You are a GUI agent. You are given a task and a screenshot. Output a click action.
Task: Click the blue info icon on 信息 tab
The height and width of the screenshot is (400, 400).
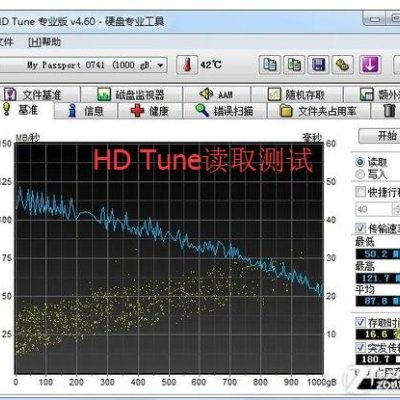[x=72, y=111]
